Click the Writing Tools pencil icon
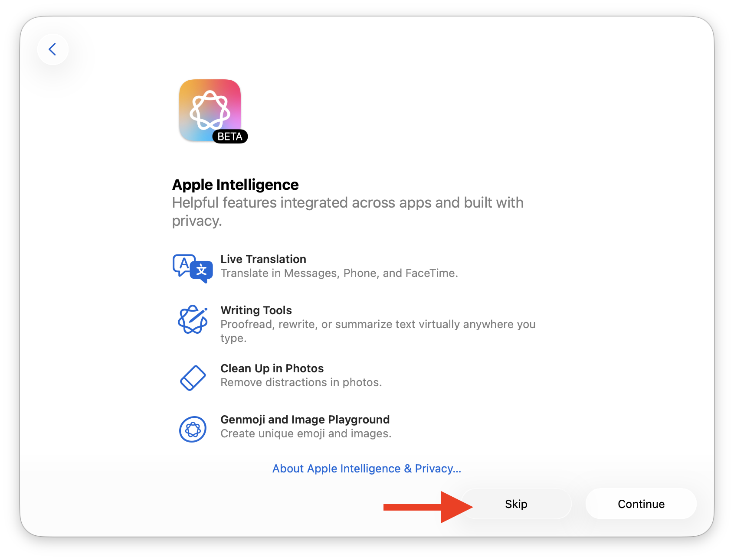The width and height of the screenshot is (734, 560). click(x=193, y=319)
